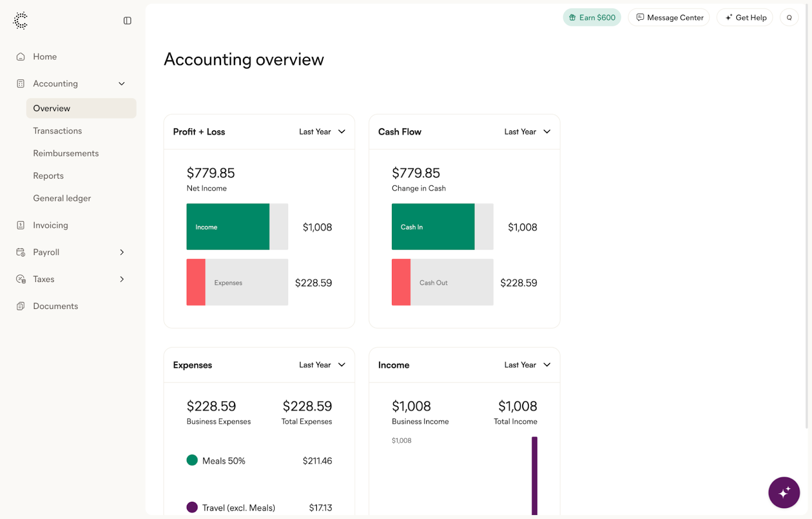The height and width of the screenshot is (519, 812).
Task: Collapse sidebar using the panel toggle icon
Action: point(127,21)
